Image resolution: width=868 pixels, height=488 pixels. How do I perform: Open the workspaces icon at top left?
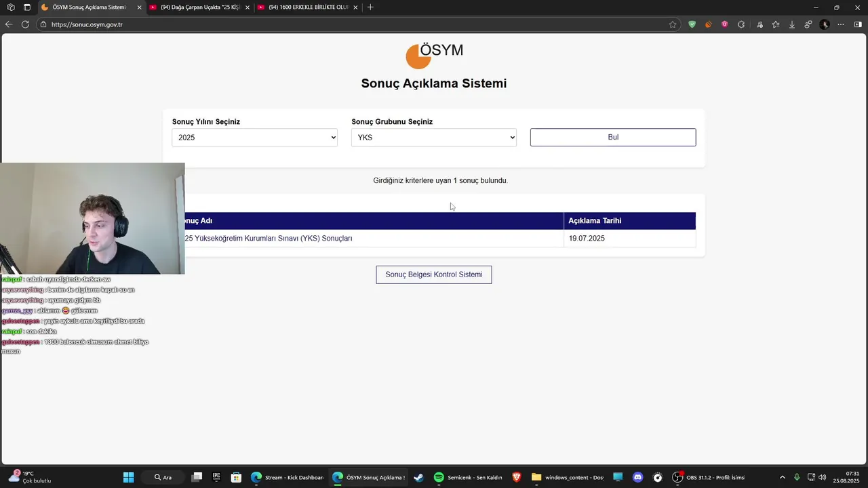pyautogui.click(x=10, y=7)
